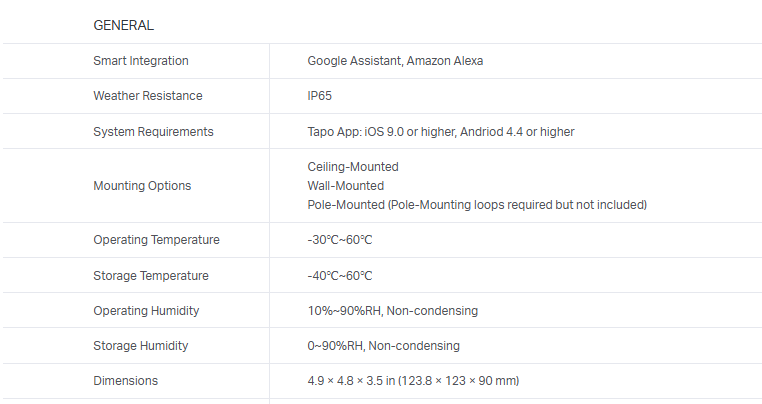Click the GENERAL section heading
This screenshot has width=762, height=404.
click(123, 25)
